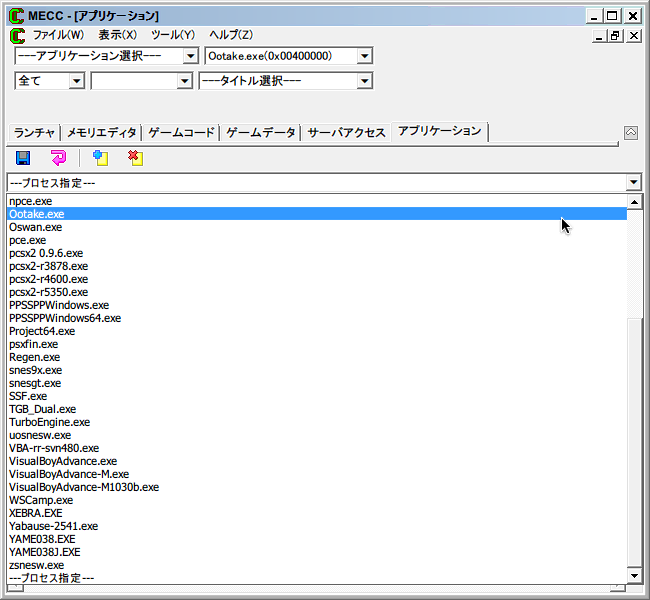
Task: Select YAME038.EXE in the list
Action: click(317, 539)
